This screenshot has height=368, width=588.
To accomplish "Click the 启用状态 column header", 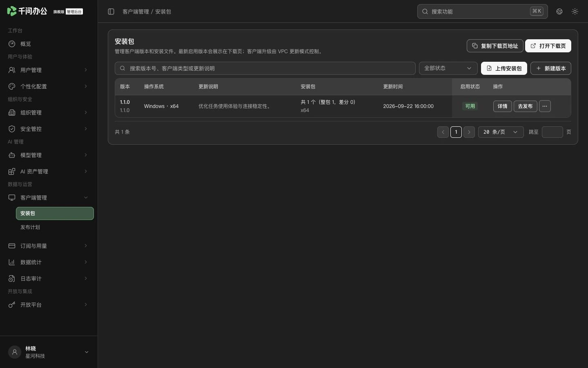I will pos(470,87).
